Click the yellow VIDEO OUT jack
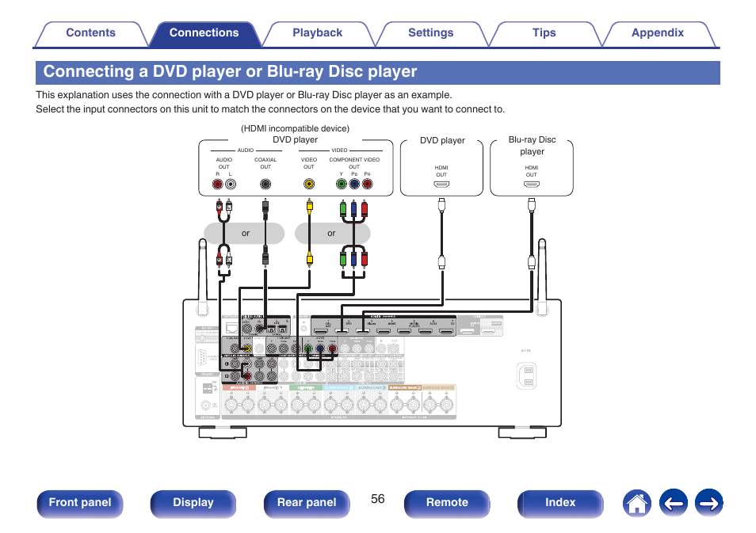Screen dimensions: 756x533 309,184
